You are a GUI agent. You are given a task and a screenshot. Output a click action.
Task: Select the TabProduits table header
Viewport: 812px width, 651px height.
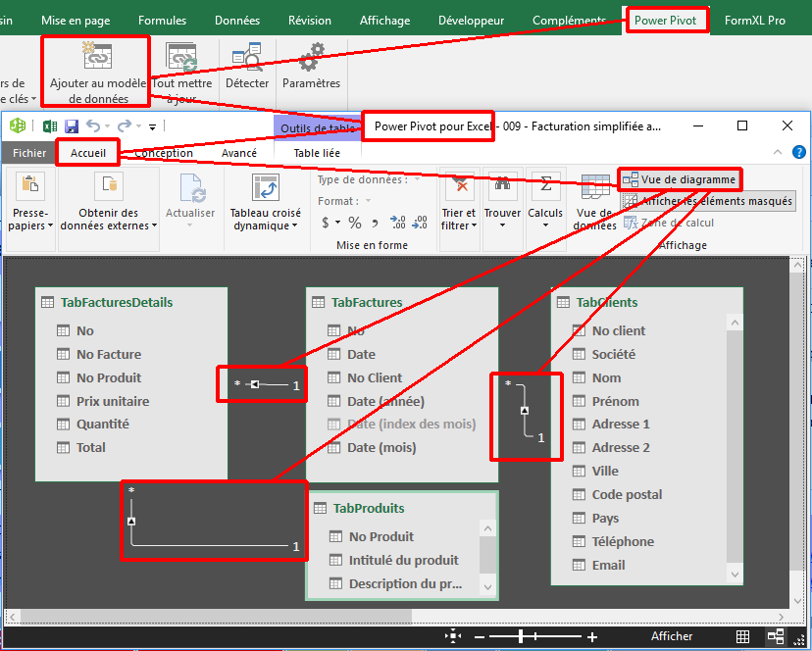click(369, 508)
